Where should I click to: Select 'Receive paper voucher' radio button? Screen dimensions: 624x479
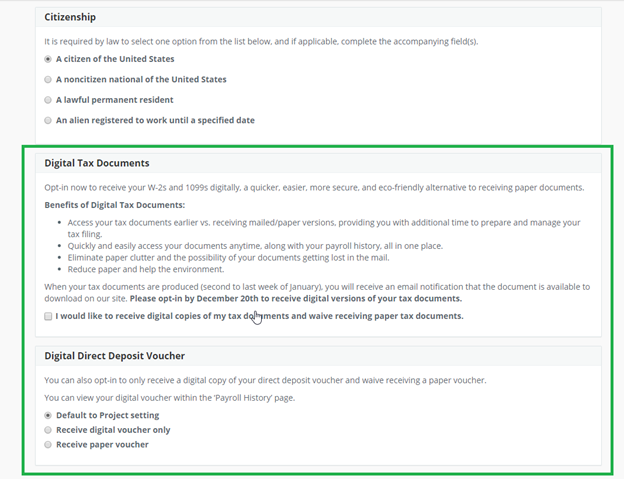(x=48, y=445)
